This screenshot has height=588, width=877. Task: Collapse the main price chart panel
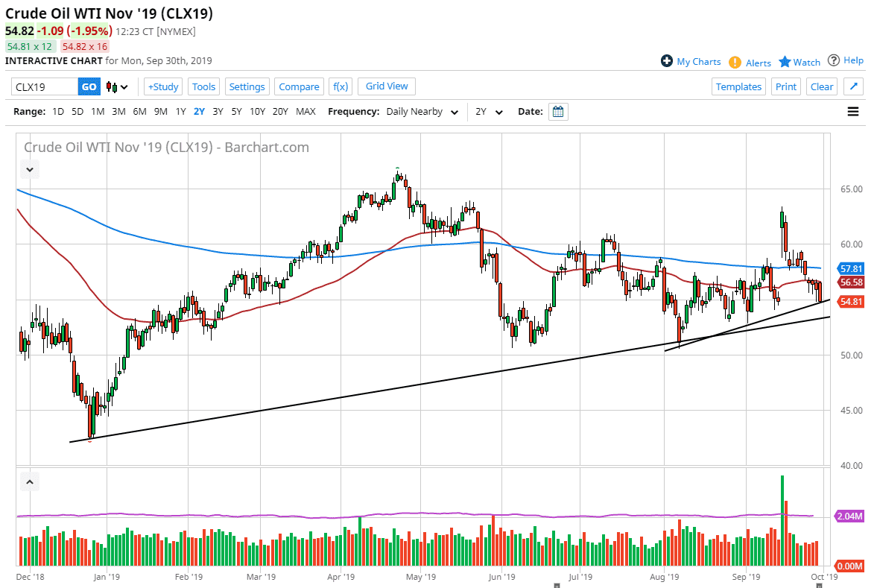point(29,169)
